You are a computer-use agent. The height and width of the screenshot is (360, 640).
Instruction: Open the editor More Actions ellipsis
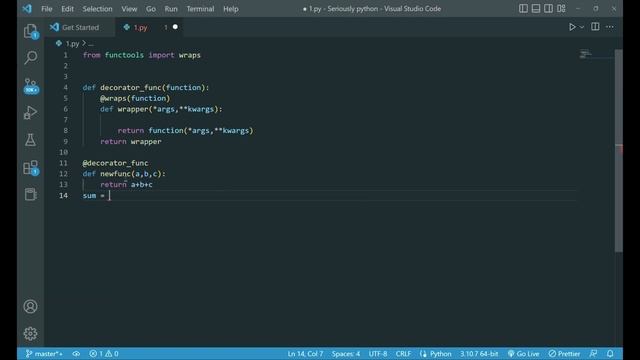(610, 27)
